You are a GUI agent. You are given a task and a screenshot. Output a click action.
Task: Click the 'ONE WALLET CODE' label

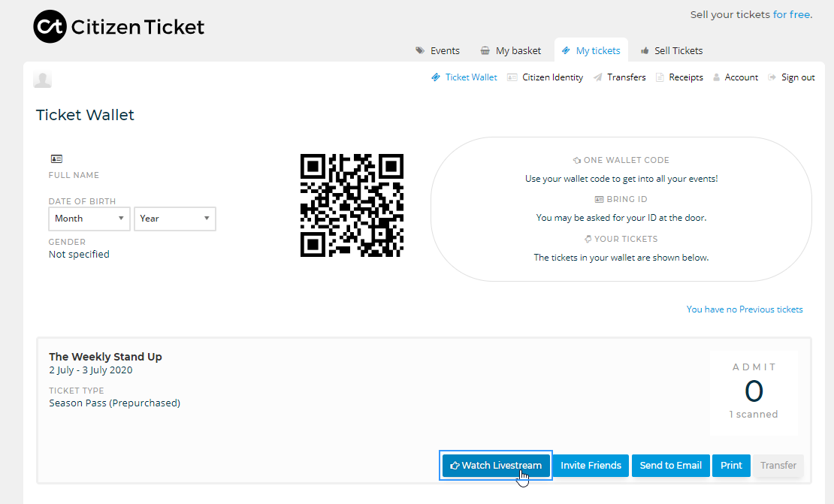[627, 160]
